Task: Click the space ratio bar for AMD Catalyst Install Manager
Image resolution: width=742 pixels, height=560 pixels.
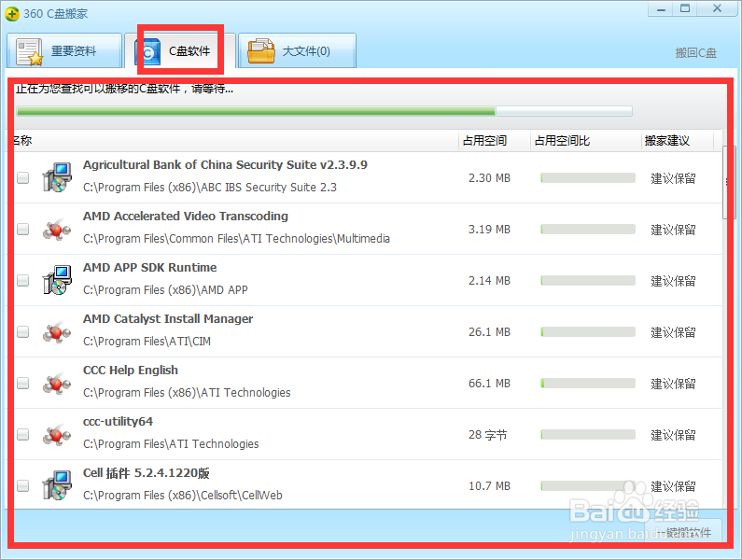Action: 588,332
